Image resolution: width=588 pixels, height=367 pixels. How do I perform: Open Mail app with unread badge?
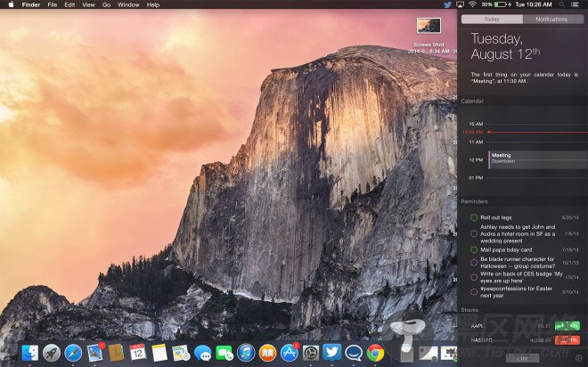point(94,353)
